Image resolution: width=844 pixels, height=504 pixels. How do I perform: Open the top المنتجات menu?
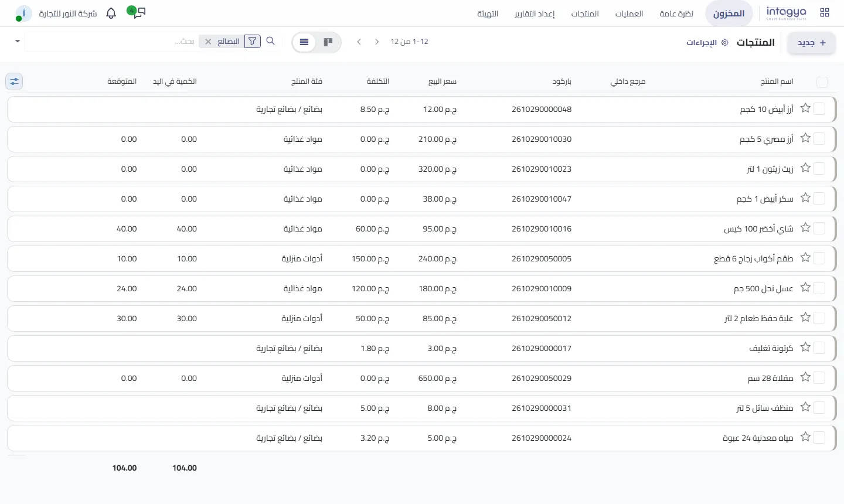pyautogui.click(x=585, y=13)
